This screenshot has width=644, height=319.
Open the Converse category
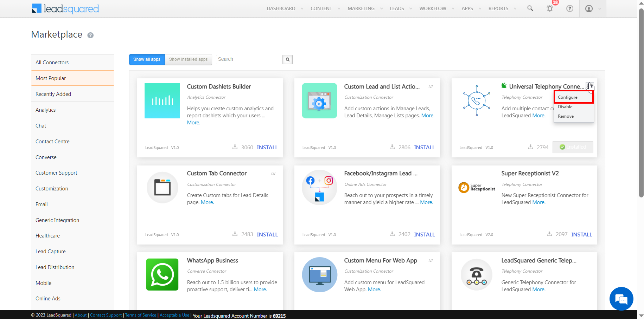pos(72,157)
